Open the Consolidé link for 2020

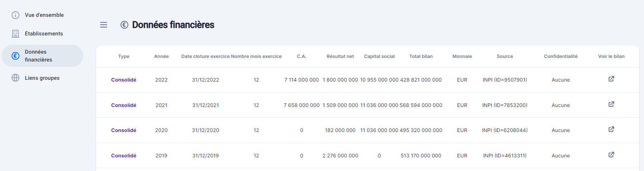[124, 130]
